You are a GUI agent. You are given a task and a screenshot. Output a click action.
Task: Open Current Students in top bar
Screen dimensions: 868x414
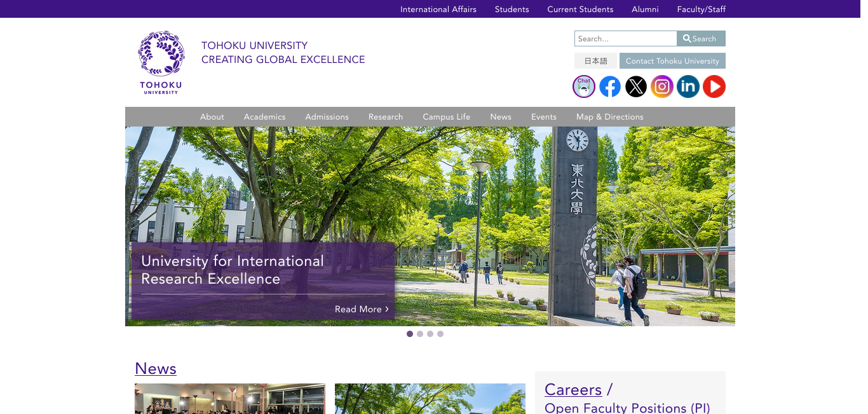tap(580, 9)
